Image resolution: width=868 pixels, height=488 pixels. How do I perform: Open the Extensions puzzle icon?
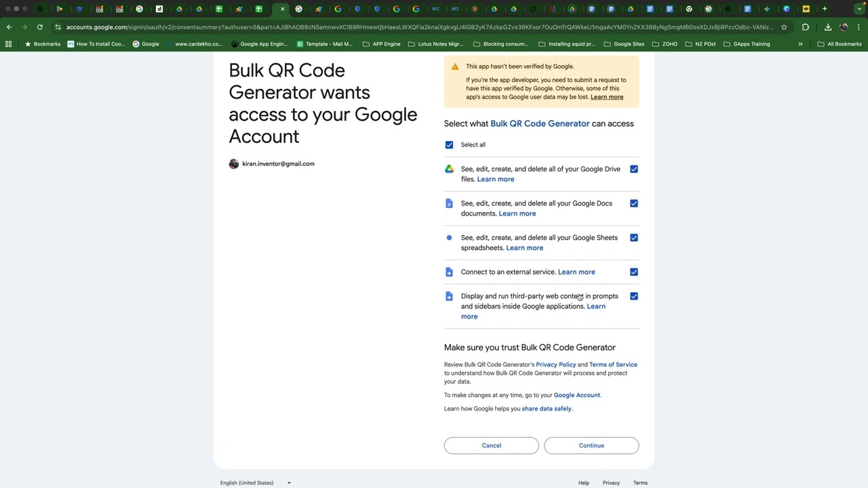[806, 27]
